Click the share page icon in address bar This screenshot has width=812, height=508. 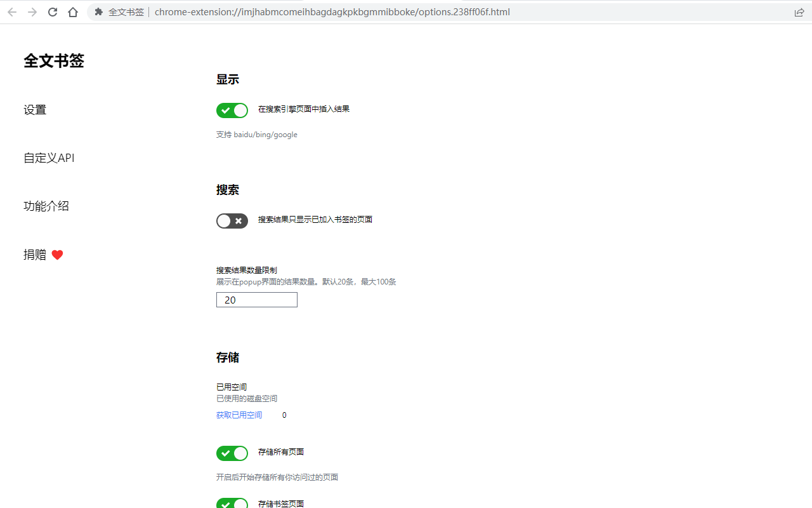click(799, 12)
